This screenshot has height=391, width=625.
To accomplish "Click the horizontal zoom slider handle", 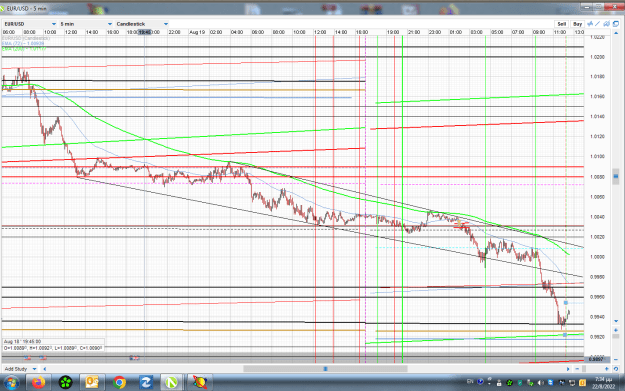I will point(584,369).
